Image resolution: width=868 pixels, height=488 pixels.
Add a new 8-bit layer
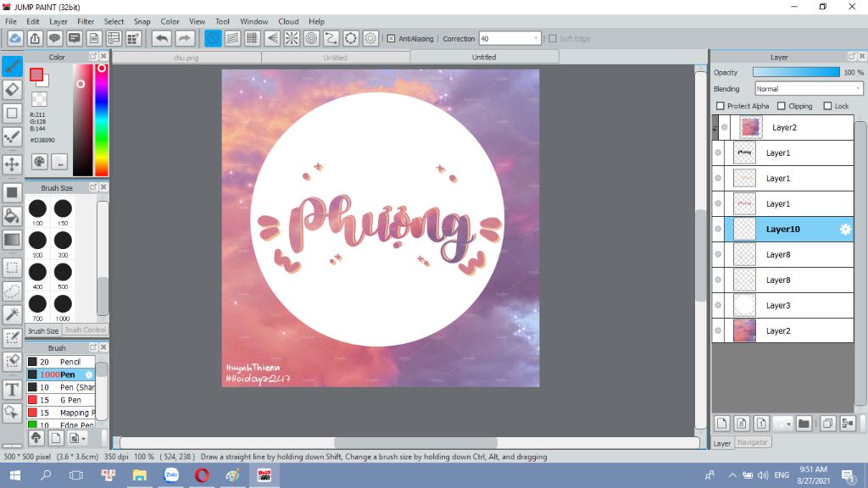point(742,424)
